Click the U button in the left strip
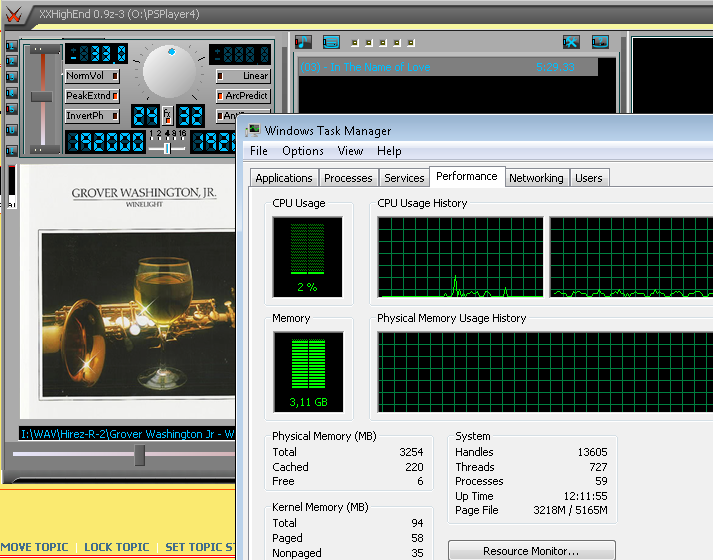The width and height of the screenshot is (713, 560). tap(11, 130)
